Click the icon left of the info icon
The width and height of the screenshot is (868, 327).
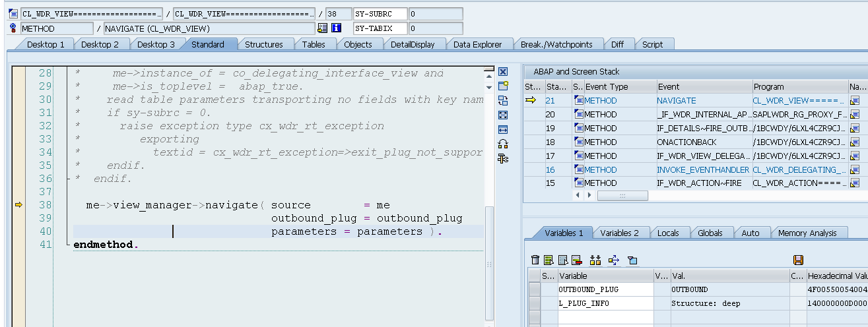point(323,28)
